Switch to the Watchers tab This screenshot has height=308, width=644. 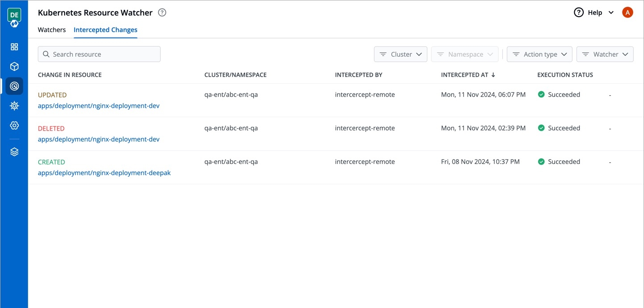[x=52, y=30]
